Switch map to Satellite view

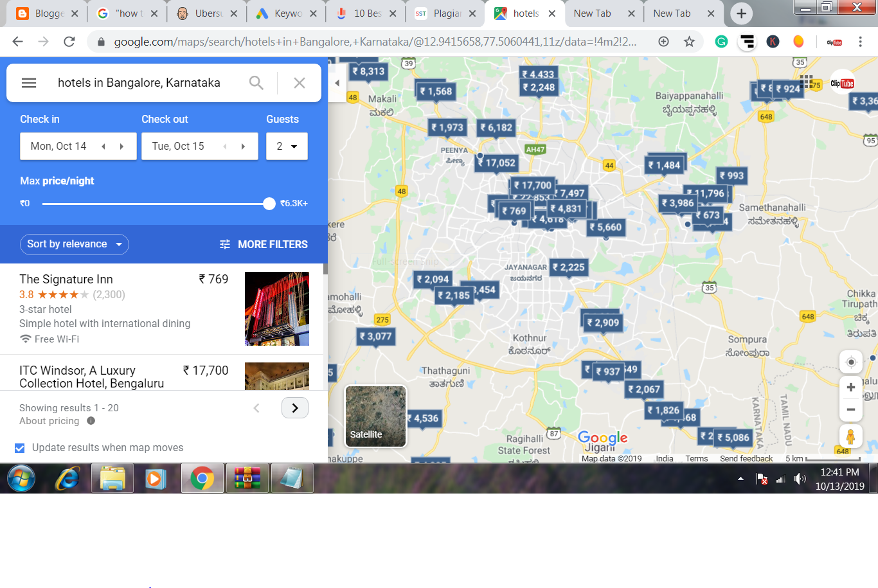(x=375, y=416)
